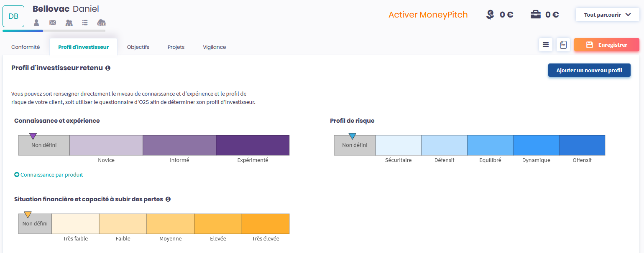Viewport: 644px width, 253px height.
Task: Click the PDF export icon
Action: pos(563,45)
